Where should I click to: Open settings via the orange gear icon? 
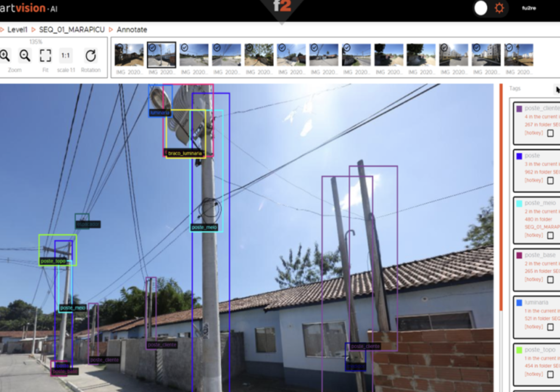click(499, 8)
